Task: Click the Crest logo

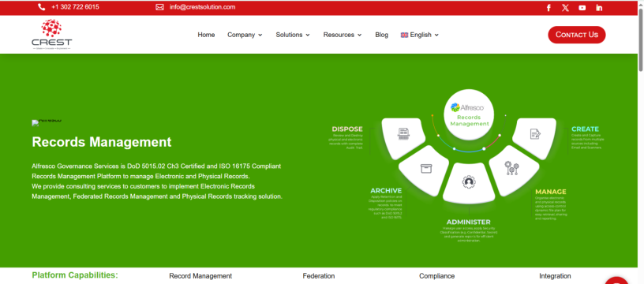Action: pyautogui.click(x=52, y=35)
